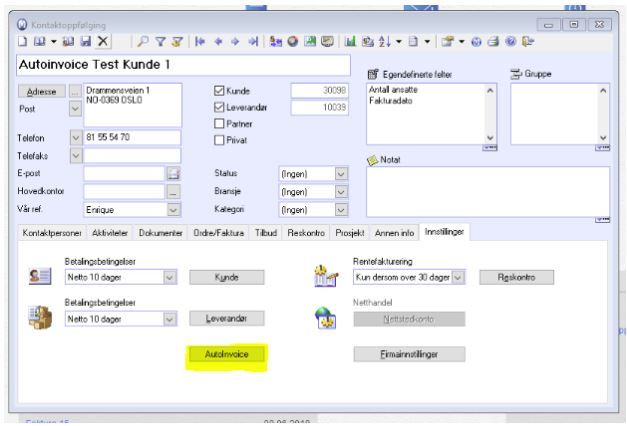Open the Tilbud tab
627x426 pixels.
point(266,233)
